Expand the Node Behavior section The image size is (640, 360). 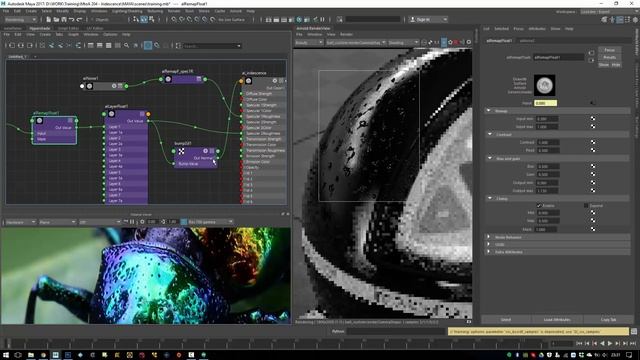[x=489, y=237]
